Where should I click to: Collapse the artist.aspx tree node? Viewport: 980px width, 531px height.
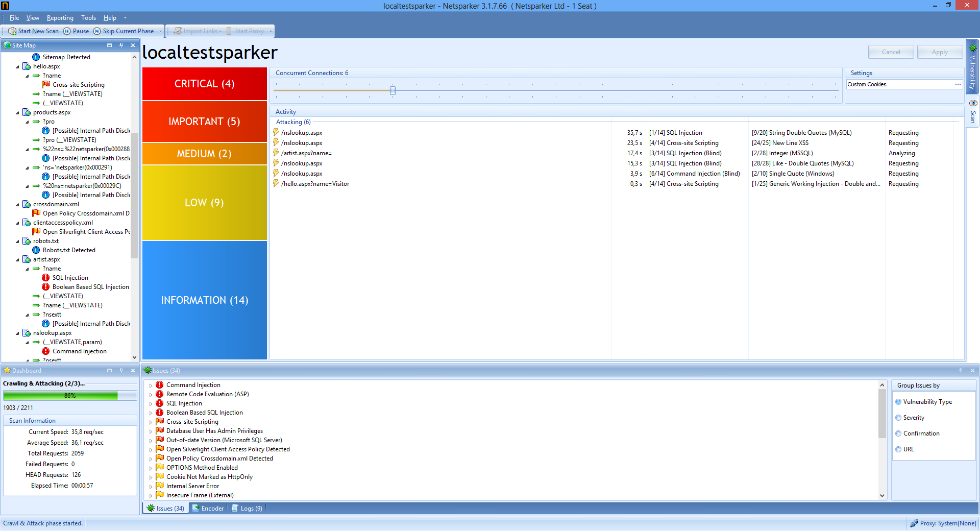(x=18, y=259)
